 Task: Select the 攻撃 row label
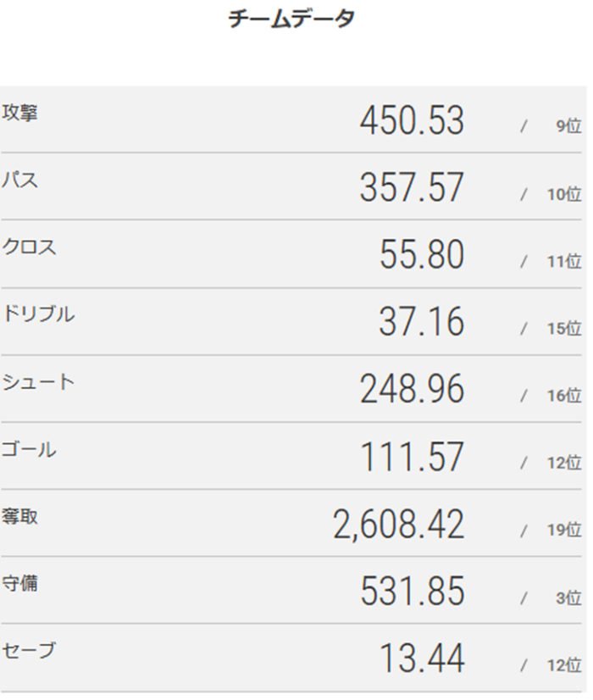pos(19,113)
